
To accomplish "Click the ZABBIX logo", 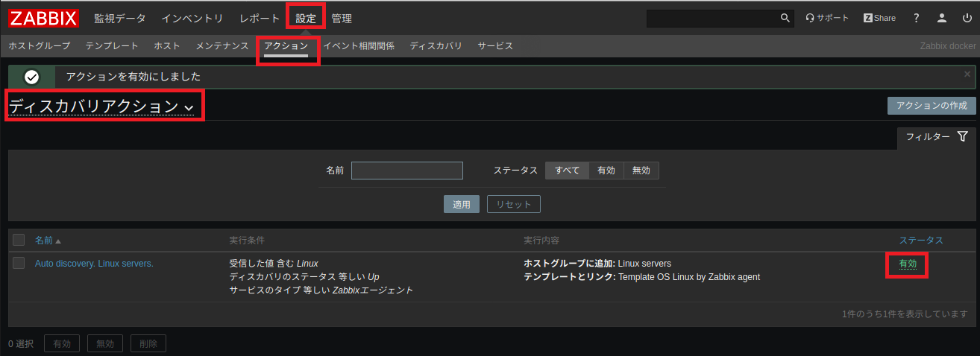I will tap(43, 18).
